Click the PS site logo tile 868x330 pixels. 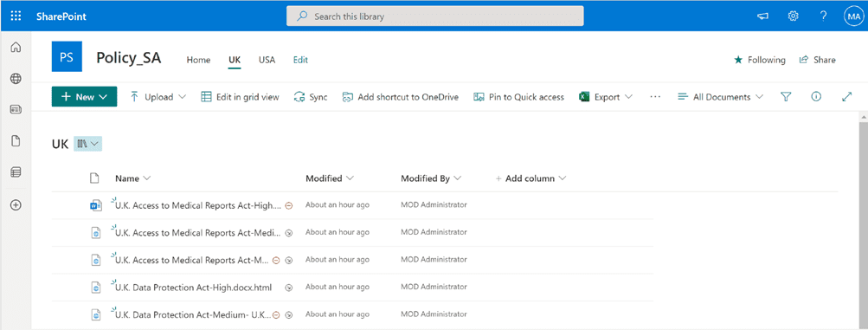point(67,56)
